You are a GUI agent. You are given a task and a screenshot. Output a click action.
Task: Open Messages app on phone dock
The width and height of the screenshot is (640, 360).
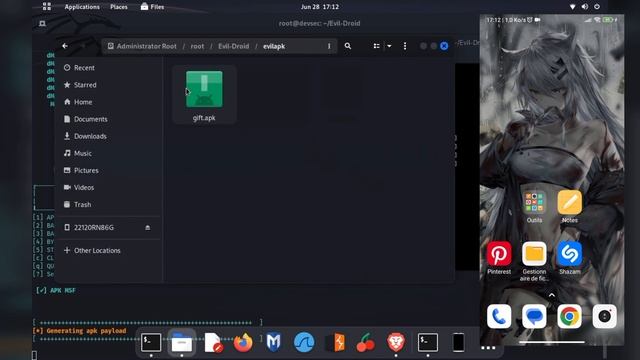coord(534,316)
